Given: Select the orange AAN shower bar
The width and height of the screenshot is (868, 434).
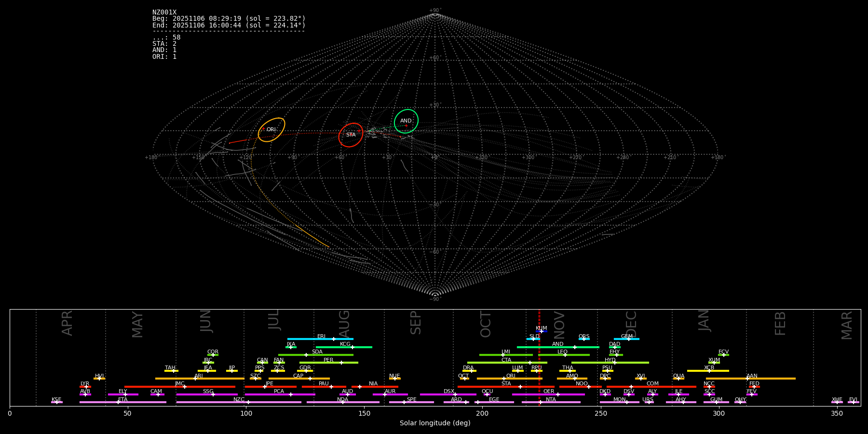Looking at the screenshot, I should (x=751, y=379).
